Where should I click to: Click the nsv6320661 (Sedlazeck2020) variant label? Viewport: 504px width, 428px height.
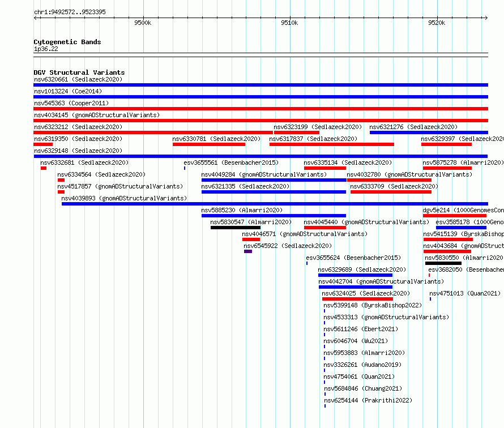click(78, 79)
